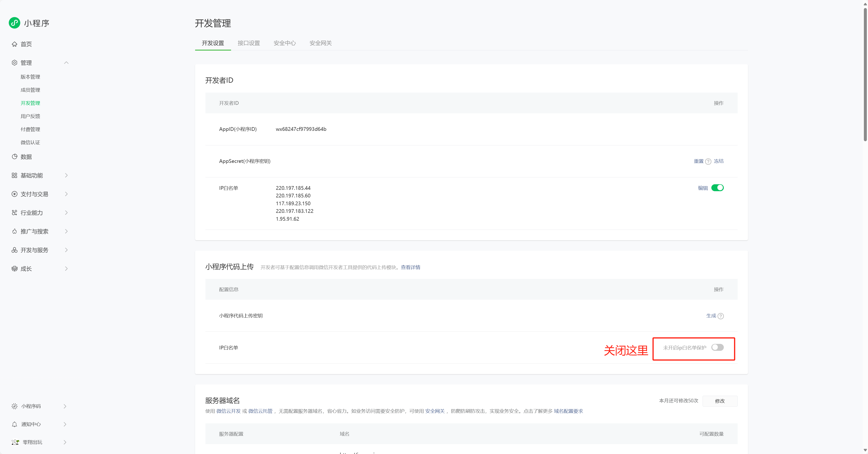
Task: Open the 安全网关 tab
Action: [x=320, y=43]
